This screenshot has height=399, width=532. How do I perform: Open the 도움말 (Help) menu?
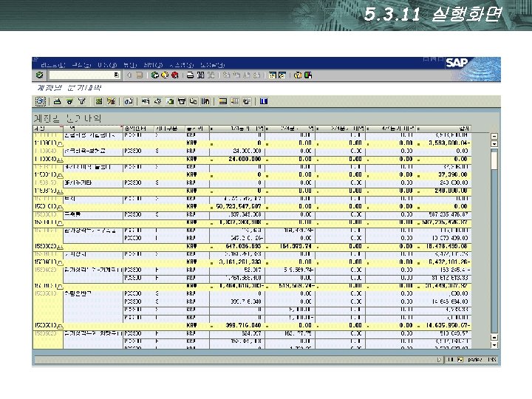coord(212,65)
